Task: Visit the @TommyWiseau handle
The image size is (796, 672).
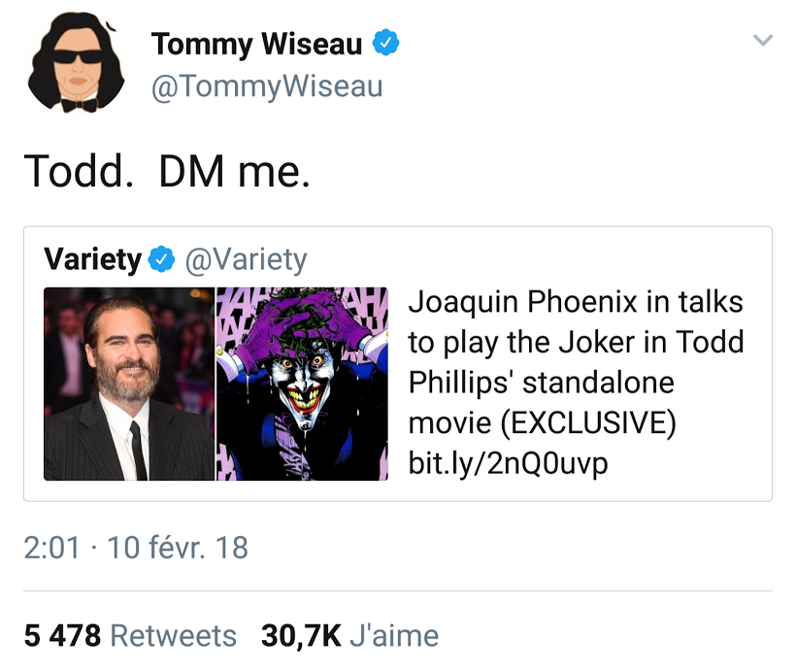Action: (267, 86)
